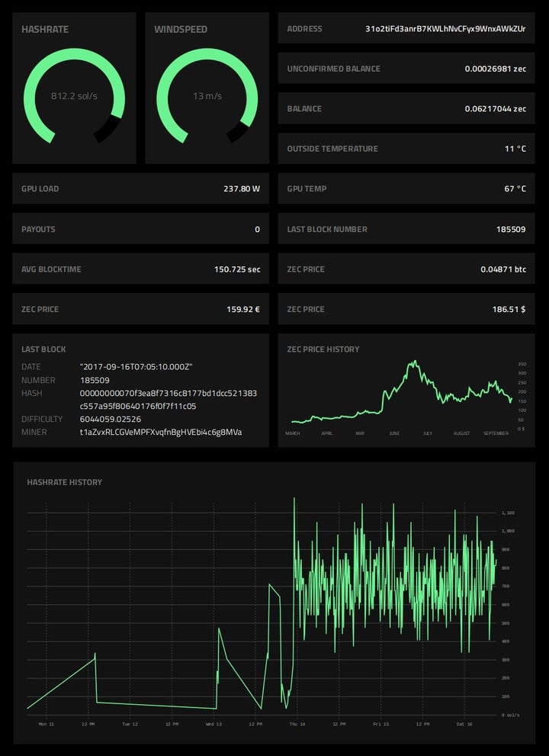Viewport: 549px width, 756px height.
Task: Click the Unconfirmed Balance card
Action: click(x=406, y=69)
